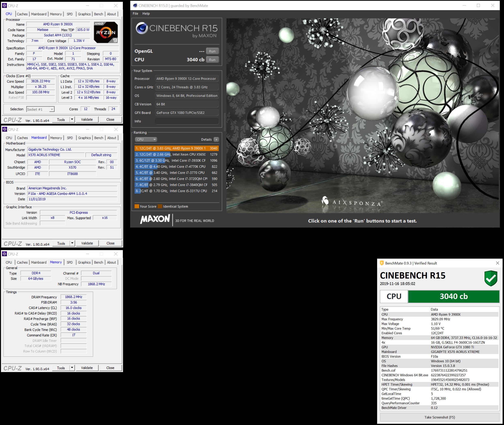504x425 pixels.
Task: Close the BenchMate Verified Result window
Action: tap(498, 263)
